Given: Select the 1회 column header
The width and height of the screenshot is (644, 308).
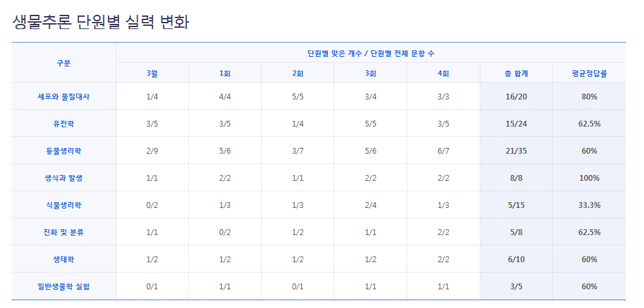Looking at the screenshot, I should point(225,73).
